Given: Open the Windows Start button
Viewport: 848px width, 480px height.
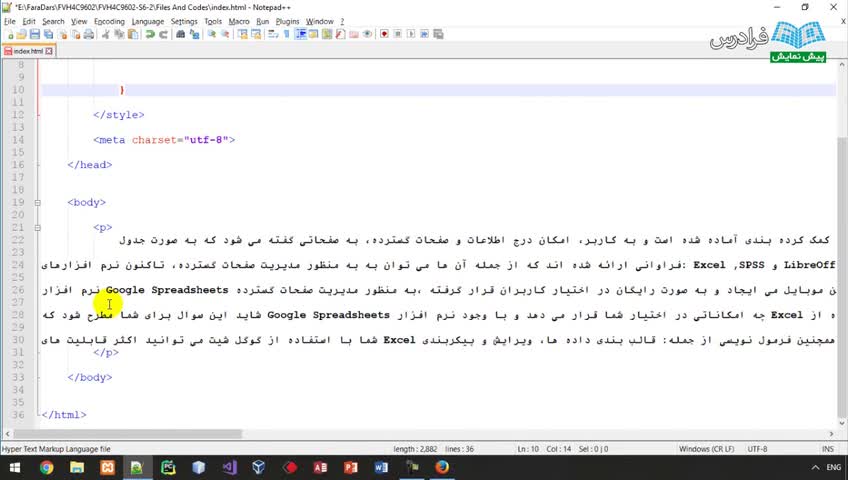Looking at the screenshot, I should 15,467.
